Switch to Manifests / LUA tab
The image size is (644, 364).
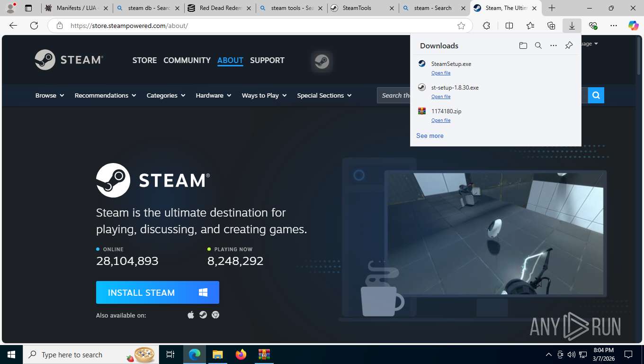click(x=77, y=8)
